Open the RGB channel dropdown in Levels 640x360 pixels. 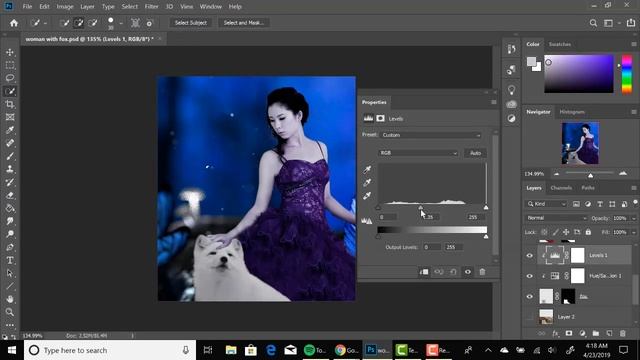pyautogui.click(x=419, y=153)
